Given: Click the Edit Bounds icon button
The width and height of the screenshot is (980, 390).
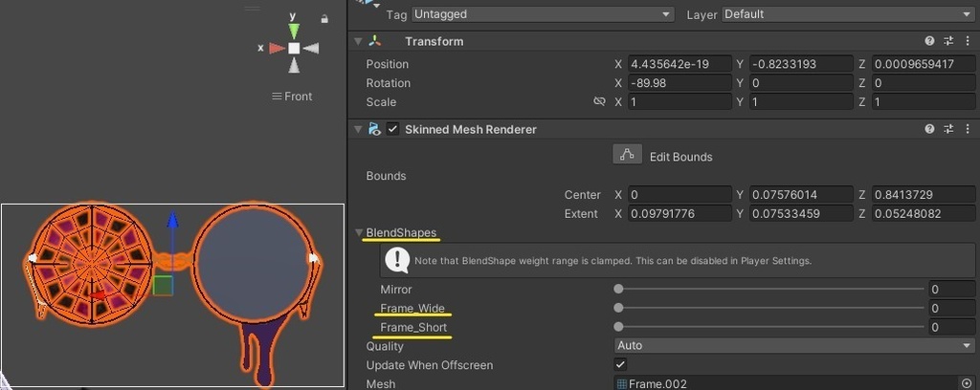Looking at the screenshot, I should coord(627,155).
